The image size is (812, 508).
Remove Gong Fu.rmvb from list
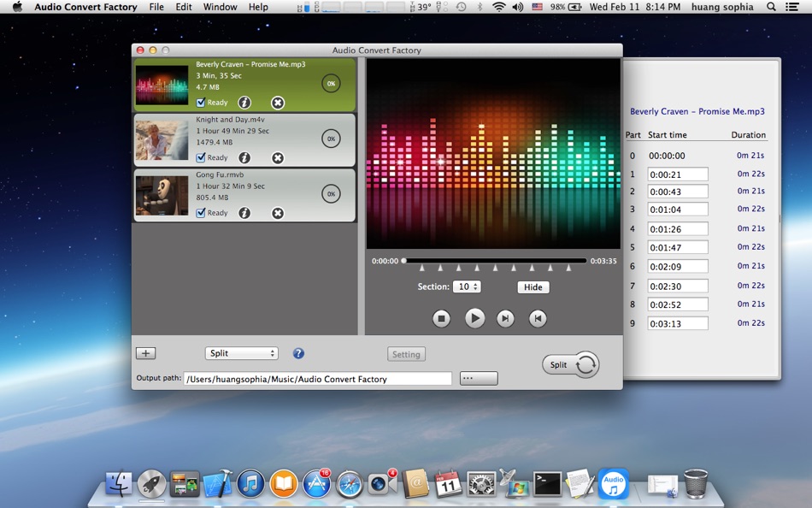point(278,213)
